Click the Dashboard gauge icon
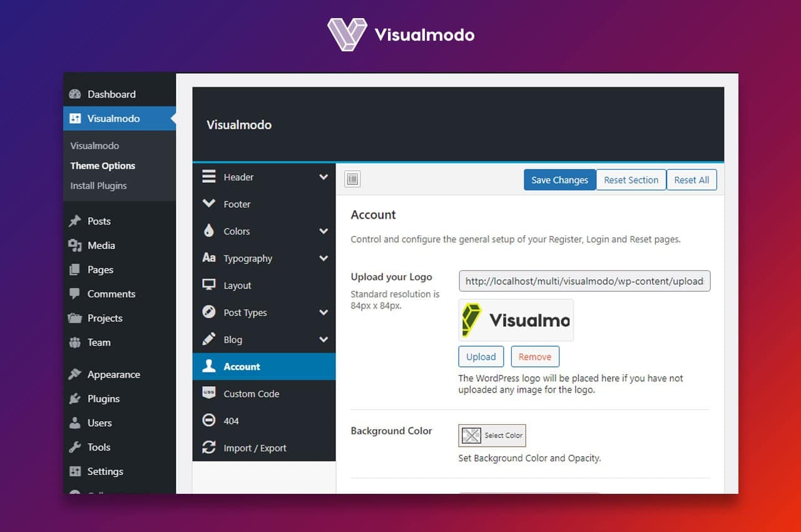This screenshot has height=532, width=801. (75, 94)
